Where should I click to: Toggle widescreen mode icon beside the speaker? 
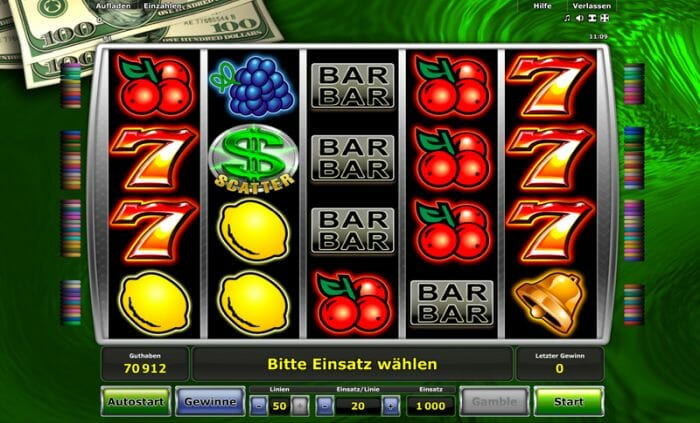click(592, 18)
